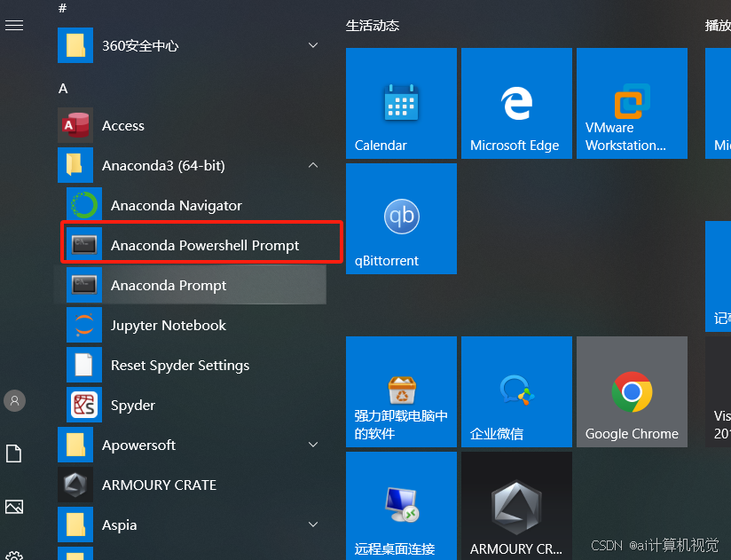The image size is (731, 560).
Task: Click the Anaconda Prompt console icon
Action: point(84,285)
